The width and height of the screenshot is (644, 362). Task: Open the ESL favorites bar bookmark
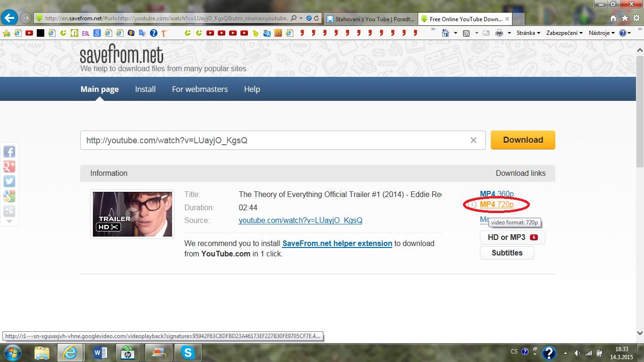(86, 33)
